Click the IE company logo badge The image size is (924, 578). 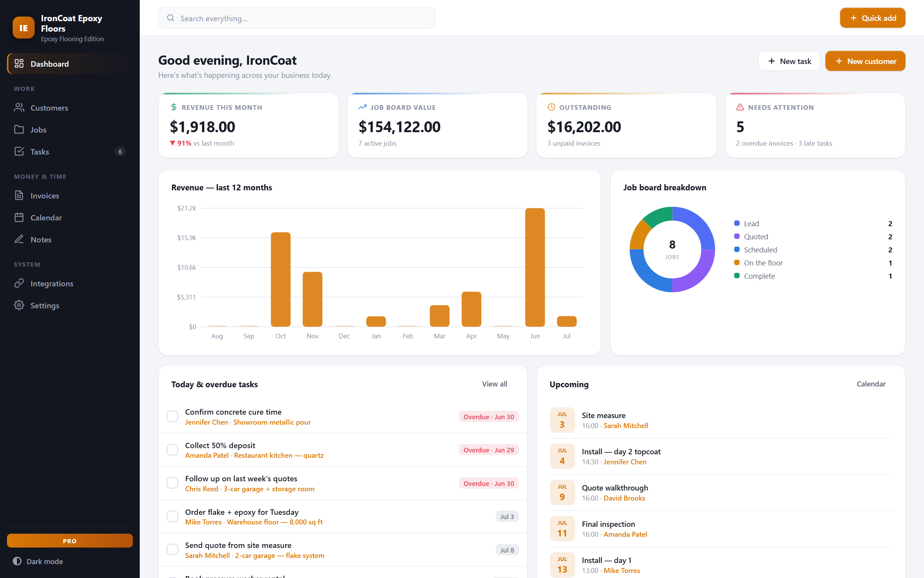(x=23, y=28)
